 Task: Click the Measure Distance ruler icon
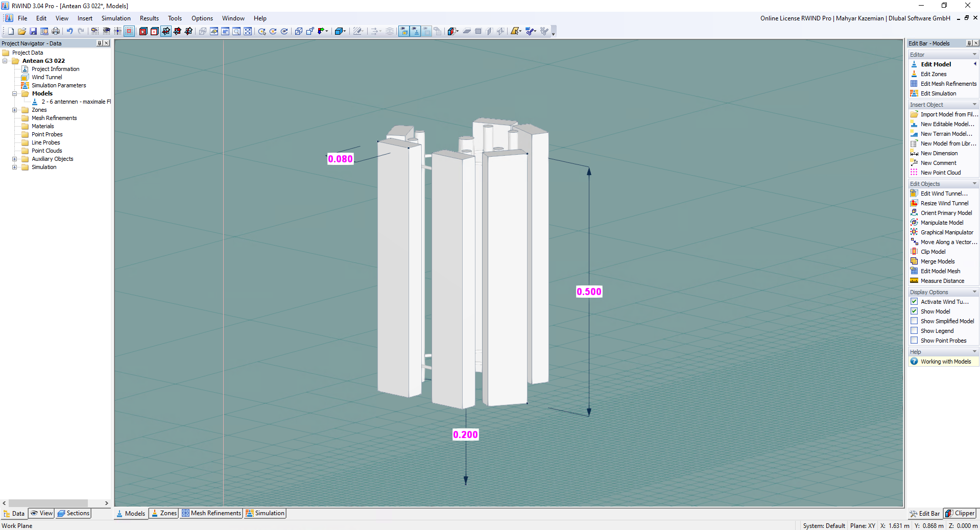coord(914,281)
